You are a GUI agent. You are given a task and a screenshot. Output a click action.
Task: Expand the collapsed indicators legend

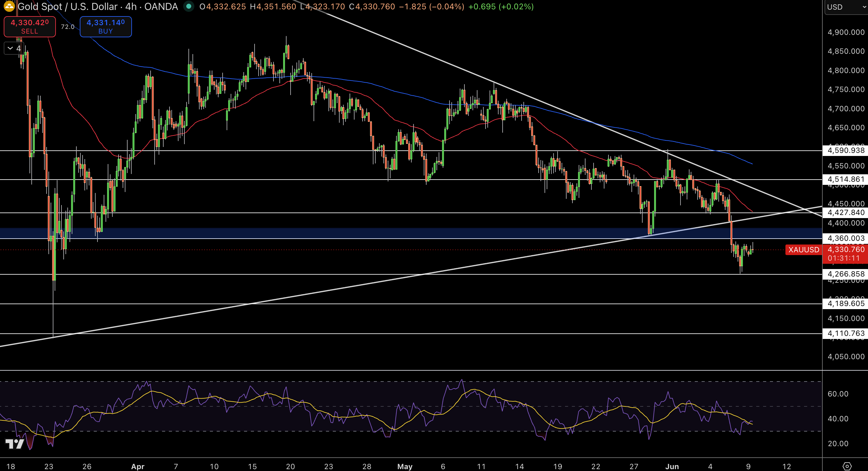[x=14, y=48]
